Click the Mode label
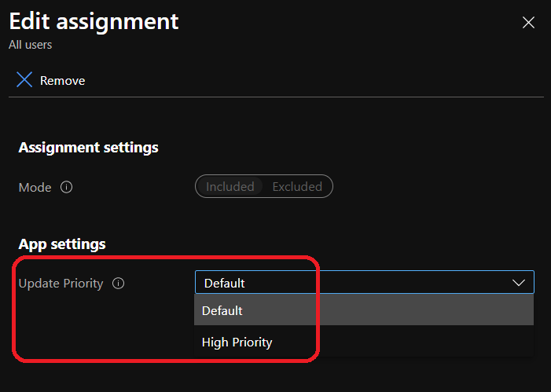The height and width of the screenshot is (392, 551). tap(35, 188)
